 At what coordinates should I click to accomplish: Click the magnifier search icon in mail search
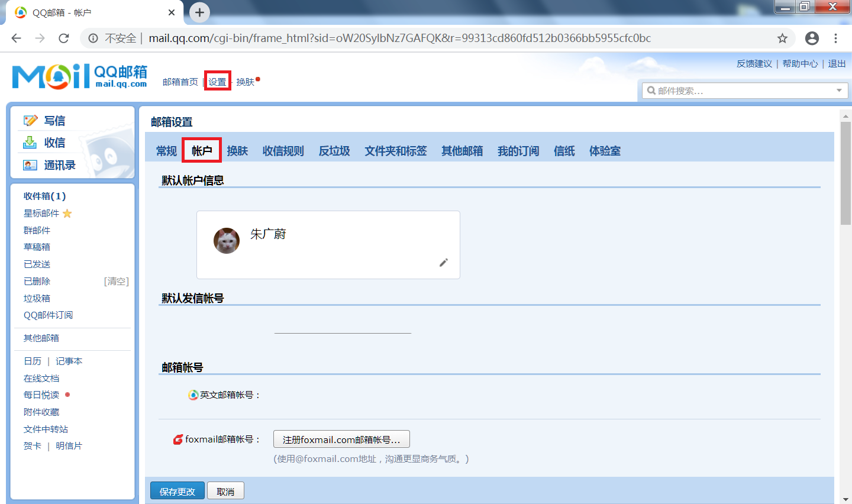651,91
